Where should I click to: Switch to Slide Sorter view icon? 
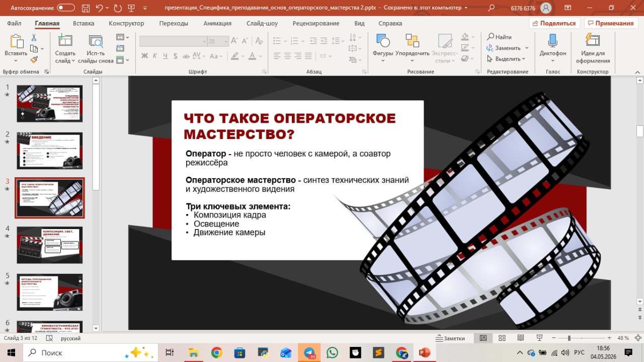point(502,338)
